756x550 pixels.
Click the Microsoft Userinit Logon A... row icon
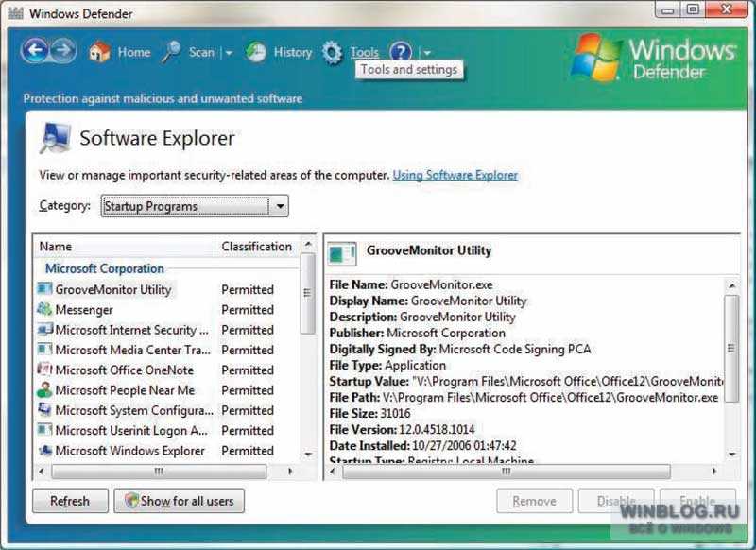coord(44,429)
